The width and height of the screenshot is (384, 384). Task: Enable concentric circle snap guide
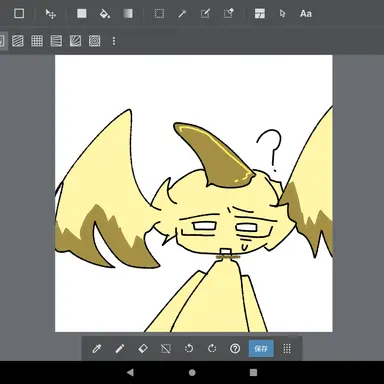(95, 41)
